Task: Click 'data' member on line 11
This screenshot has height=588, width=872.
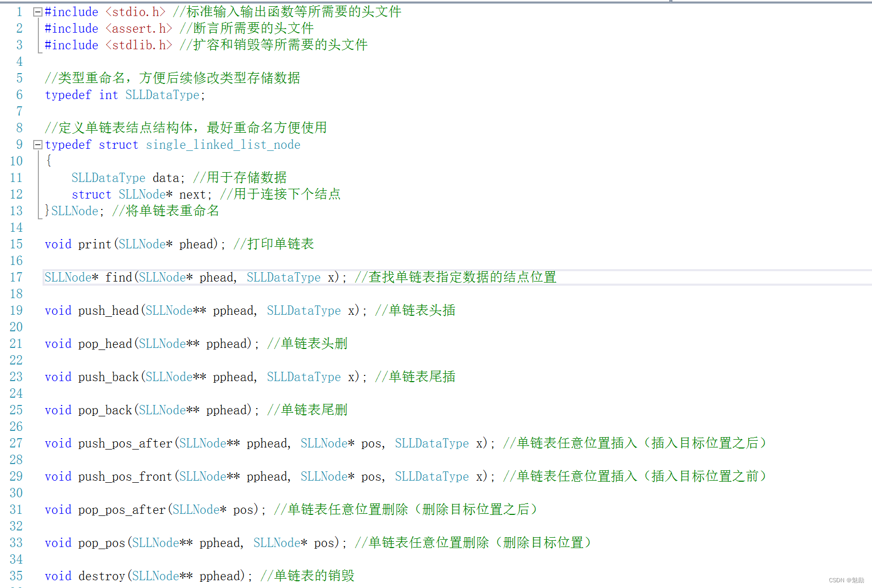Action: click(x=166, y=178)
